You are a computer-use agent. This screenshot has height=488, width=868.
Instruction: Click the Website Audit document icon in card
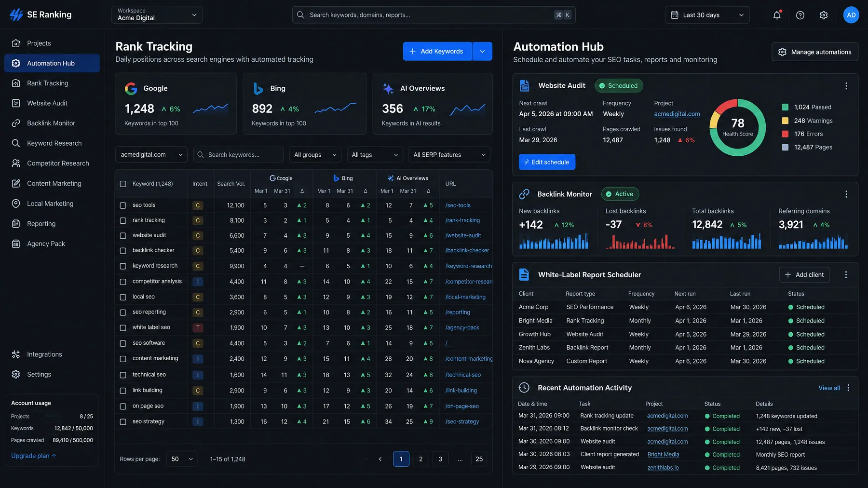[524, 86]
